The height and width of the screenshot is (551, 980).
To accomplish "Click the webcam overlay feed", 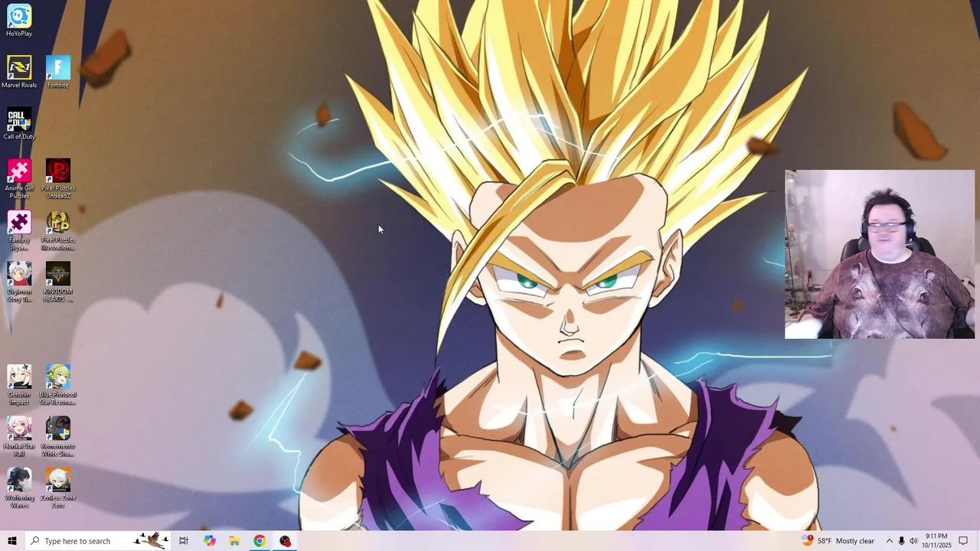I will (880, 254).
